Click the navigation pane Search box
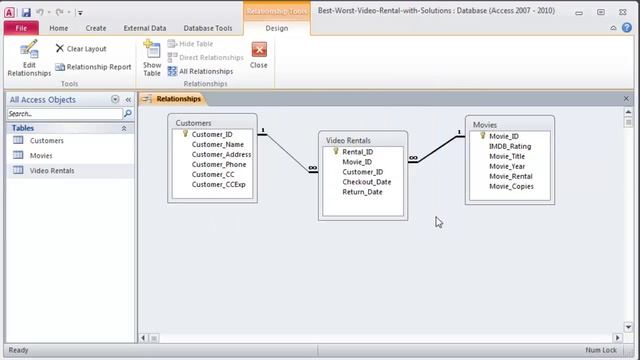The width and height of the screenshot is (640, 360). tap(65, 114)
